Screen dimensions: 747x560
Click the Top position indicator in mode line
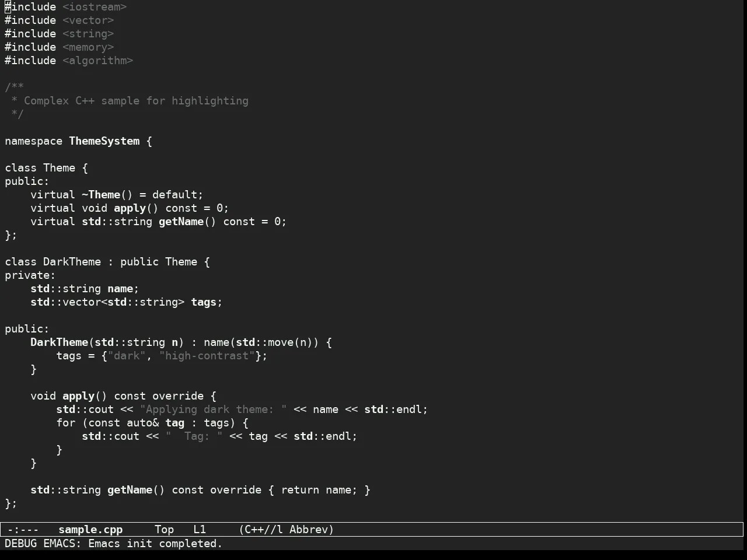(164, 530)
